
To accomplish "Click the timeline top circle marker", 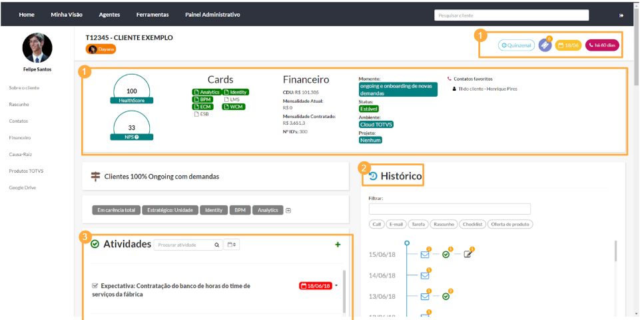I will tap(407, 243).
